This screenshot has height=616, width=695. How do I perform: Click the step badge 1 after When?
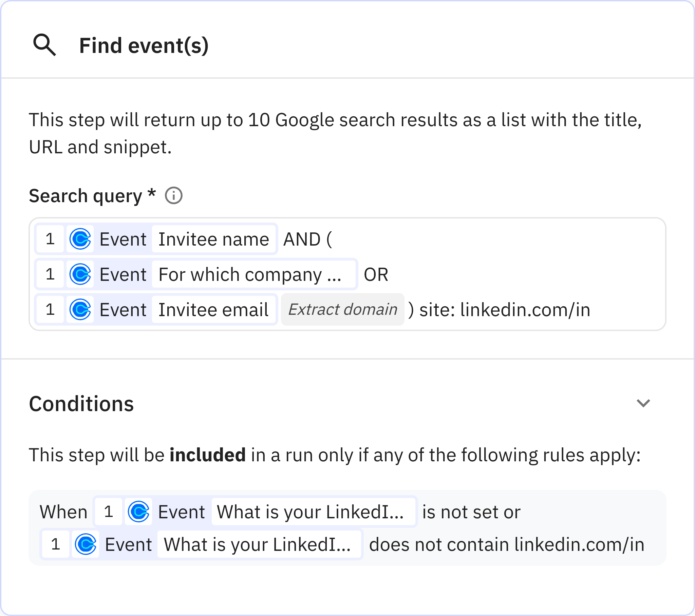pyautogui.click(x=108, y=511)
